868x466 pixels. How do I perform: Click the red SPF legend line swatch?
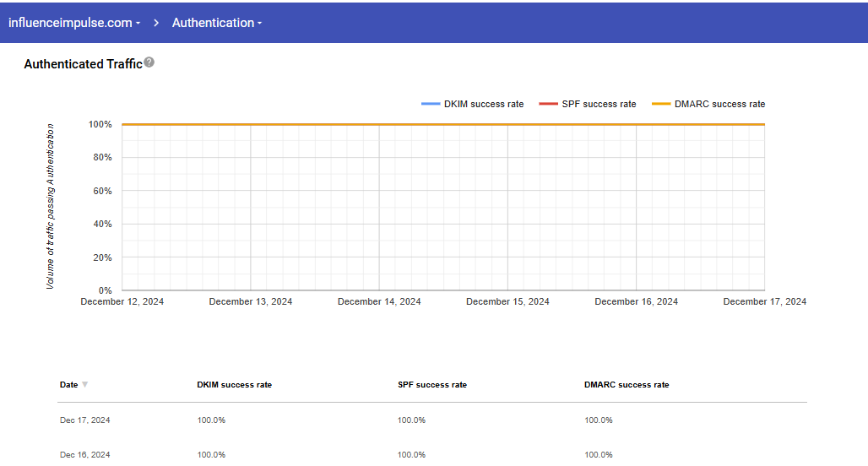coord(548,105)
